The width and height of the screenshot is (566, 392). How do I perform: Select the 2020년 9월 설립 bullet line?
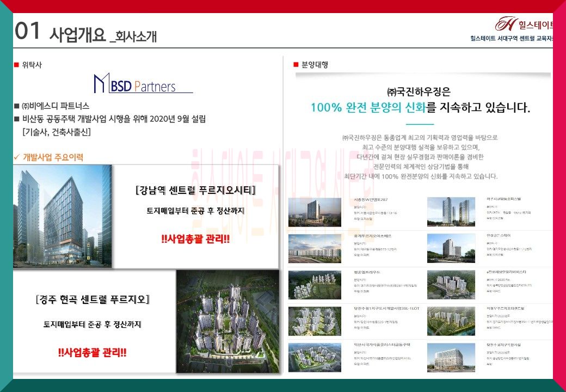point(114,119)
